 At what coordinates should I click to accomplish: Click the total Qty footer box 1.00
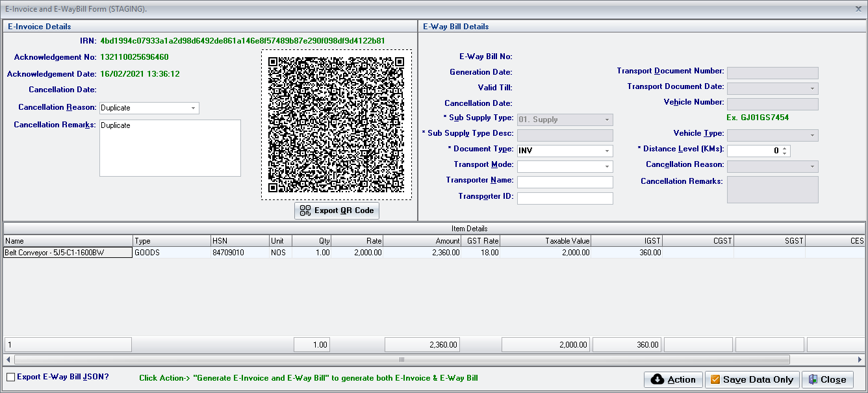point(312,345)
